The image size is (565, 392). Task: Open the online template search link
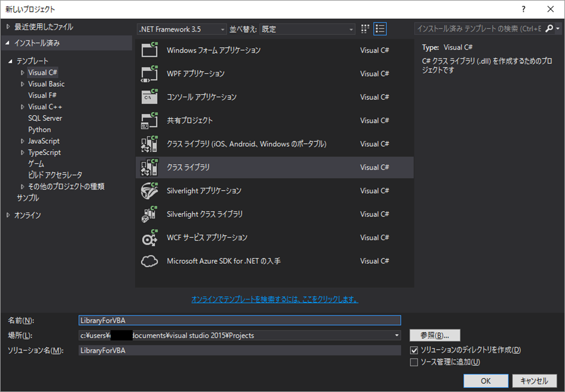(x=275, y=299)
